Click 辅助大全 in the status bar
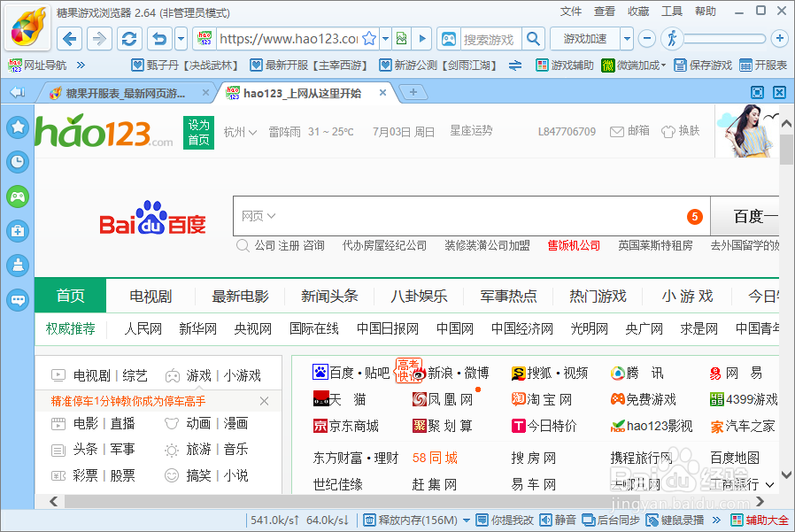This screenshot has width=795, height=532. 760,520
